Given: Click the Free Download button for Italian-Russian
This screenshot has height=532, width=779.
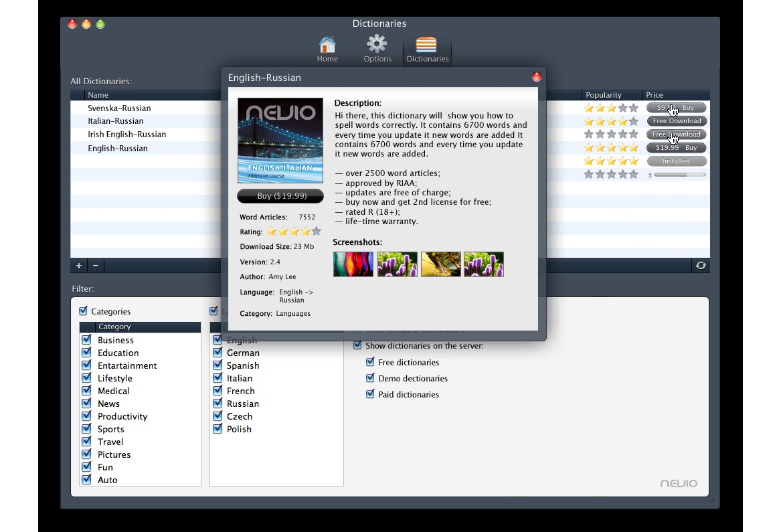Looking at the screenshot, I should [x=676, y=120].
